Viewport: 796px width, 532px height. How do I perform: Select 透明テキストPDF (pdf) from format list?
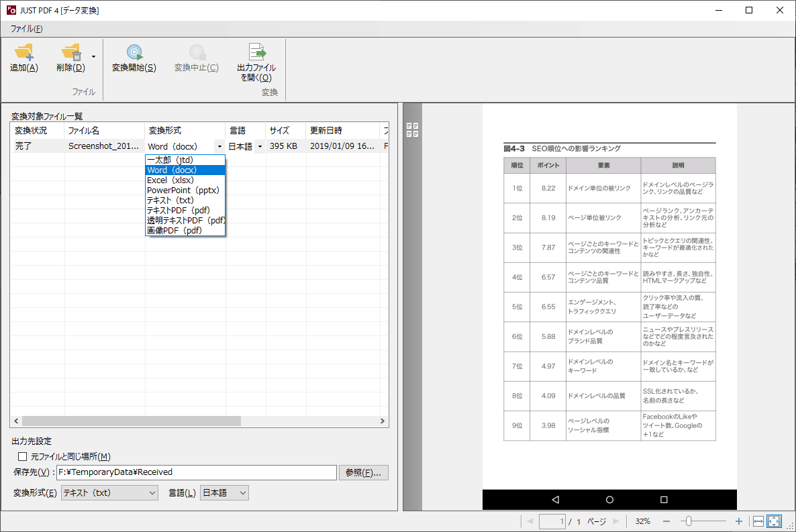coord(185,220)
